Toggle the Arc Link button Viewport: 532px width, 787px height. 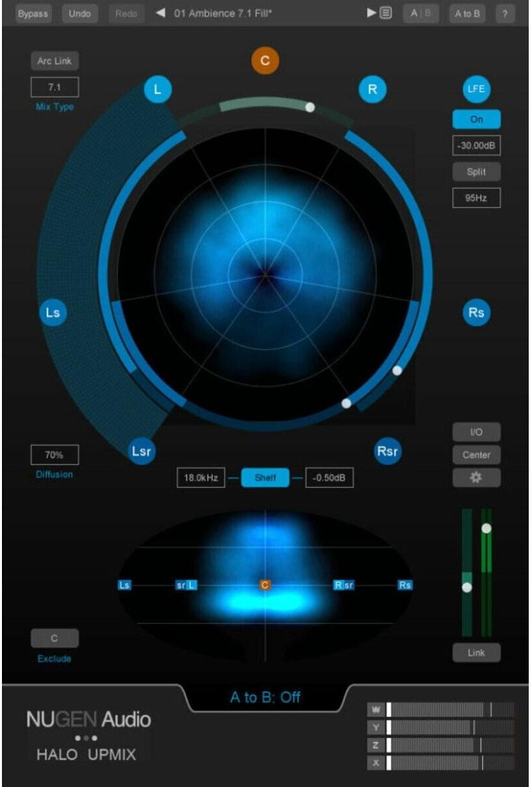coord(54,61)
